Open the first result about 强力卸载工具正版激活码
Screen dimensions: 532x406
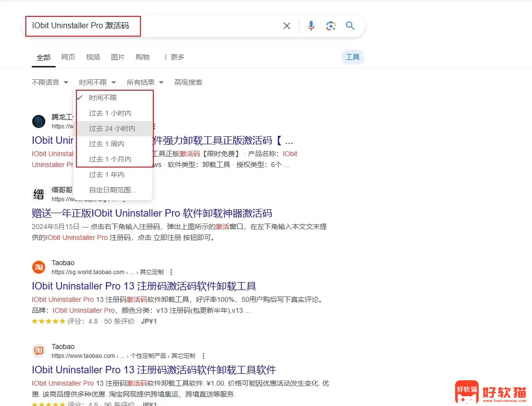tap(223, 140)
